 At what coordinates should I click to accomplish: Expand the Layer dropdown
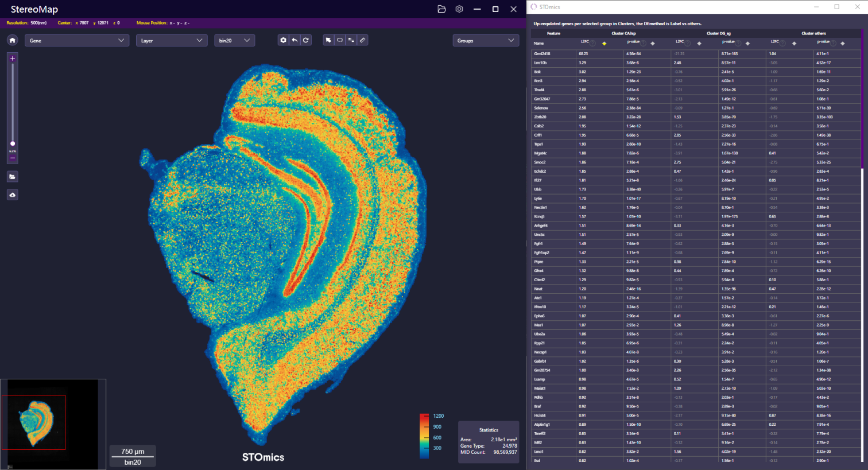(x=171, y=40)
